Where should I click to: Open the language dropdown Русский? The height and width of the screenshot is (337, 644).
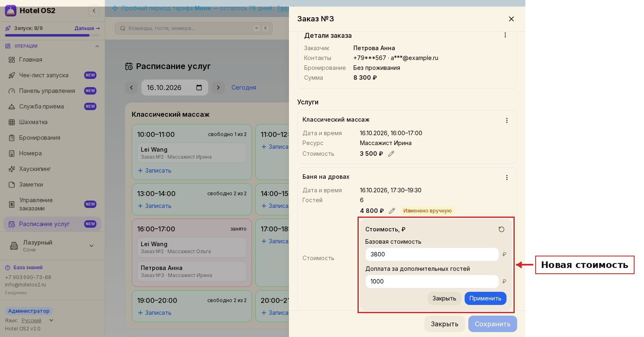37,321
